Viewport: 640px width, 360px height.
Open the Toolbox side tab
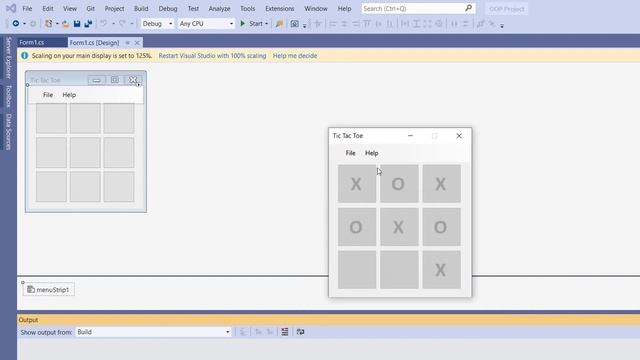9,96
